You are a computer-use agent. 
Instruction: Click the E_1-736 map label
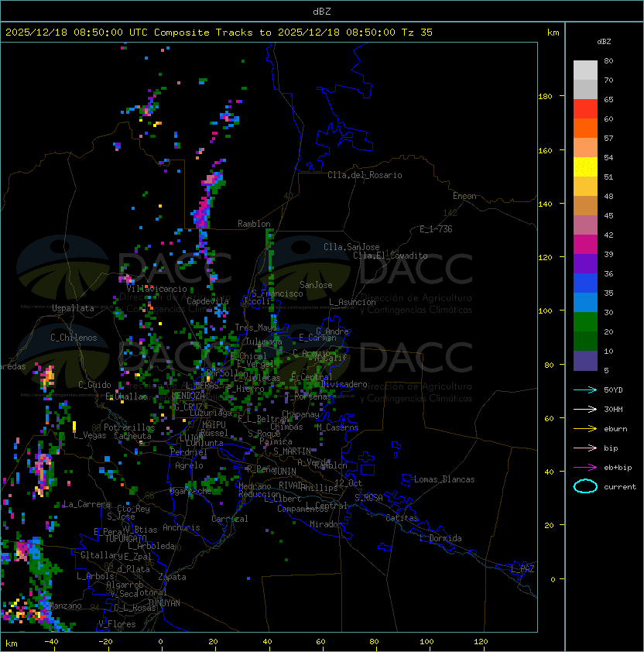(436, 229)
